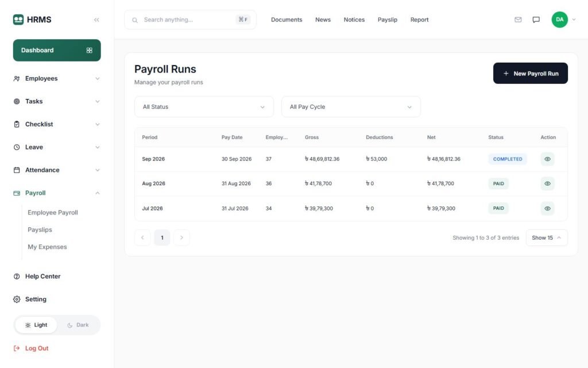Click the Log Out arrow icon

(17, 348)
